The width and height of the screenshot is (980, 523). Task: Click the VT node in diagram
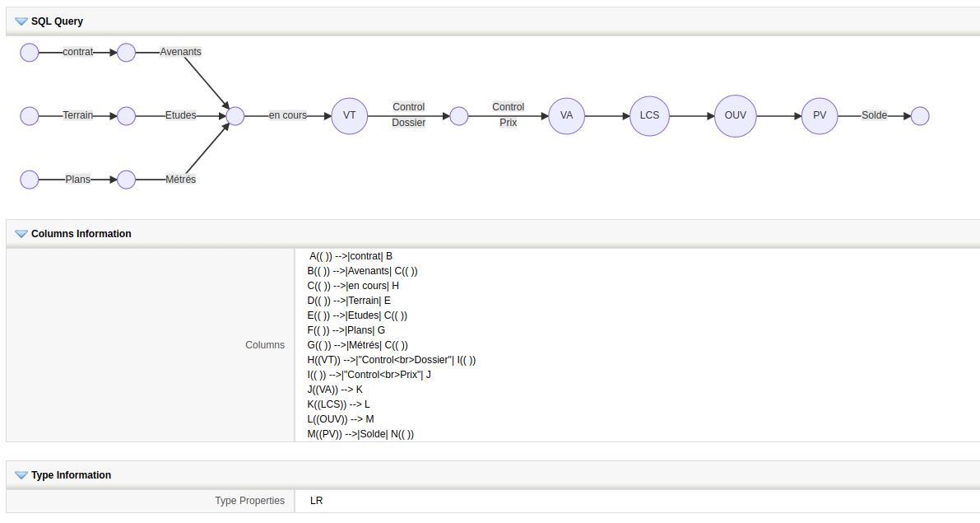coord(350,116)
